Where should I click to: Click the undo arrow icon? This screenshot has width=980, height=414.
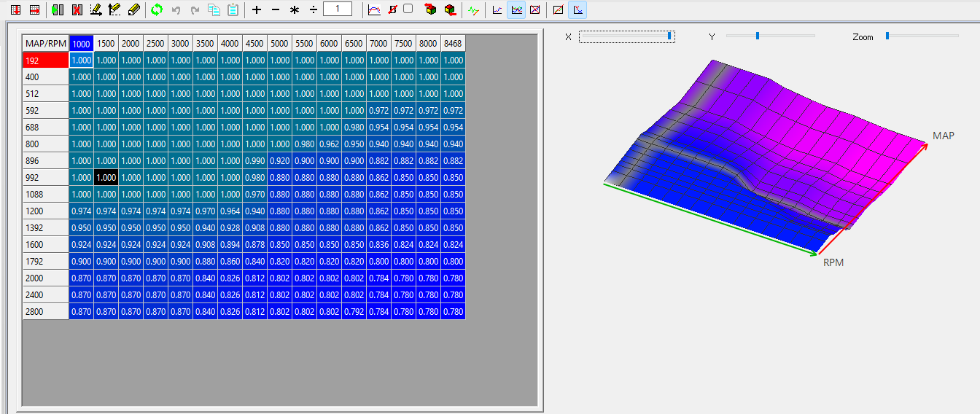(176, 10)
